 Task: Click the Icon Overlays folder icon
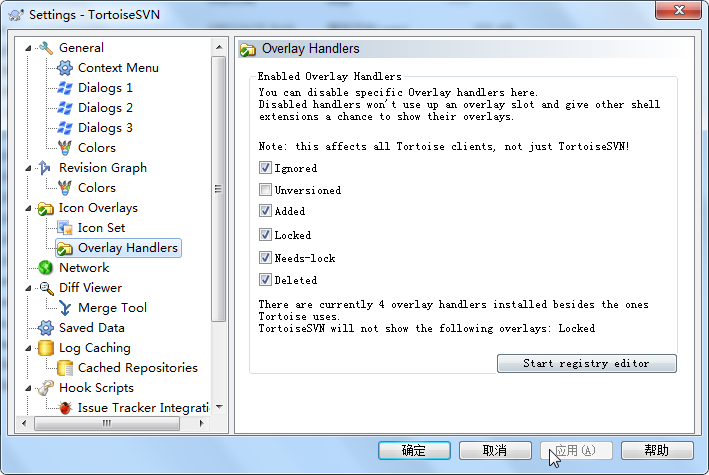[x=46, y=208]
